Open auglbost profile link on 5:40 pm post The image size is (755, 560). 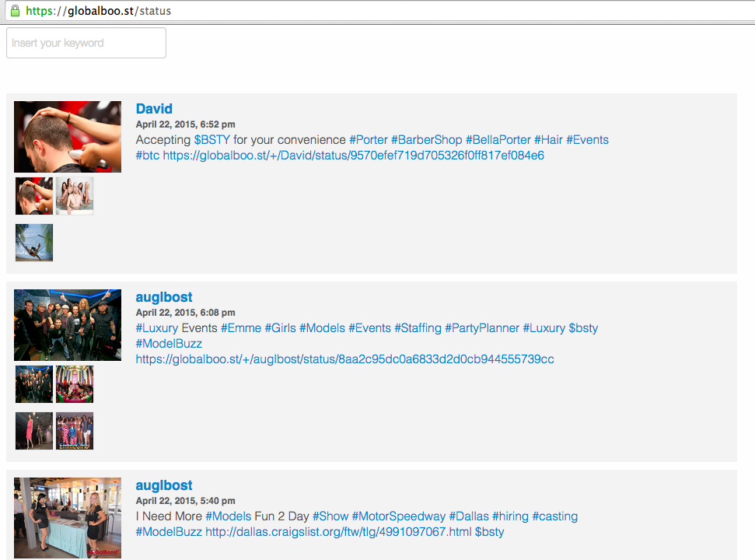tap(164, 485)
